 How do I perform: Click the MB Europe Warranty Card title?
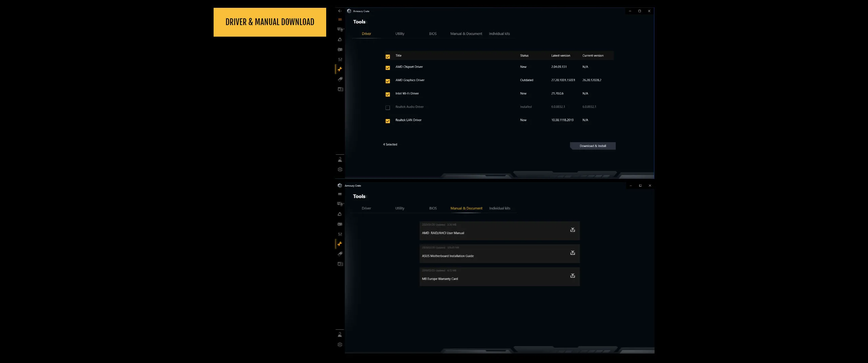tap(440, 279)
